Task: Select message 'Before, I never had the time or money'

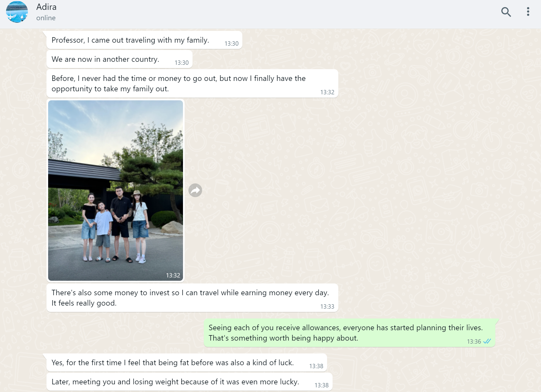Action: pyautogui.click(x=192, y=83)
